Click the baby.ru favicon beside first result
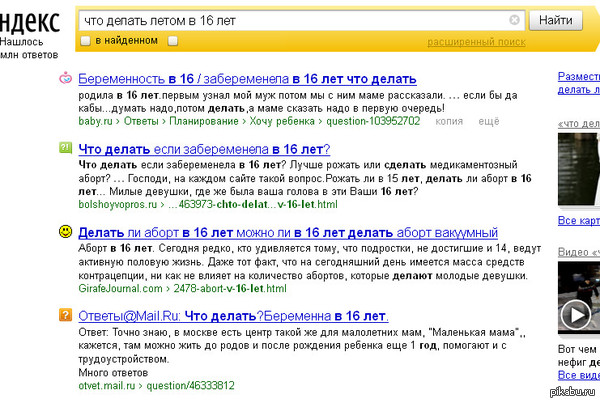Viewport: 600px width, 403px height. click(65, 78)
